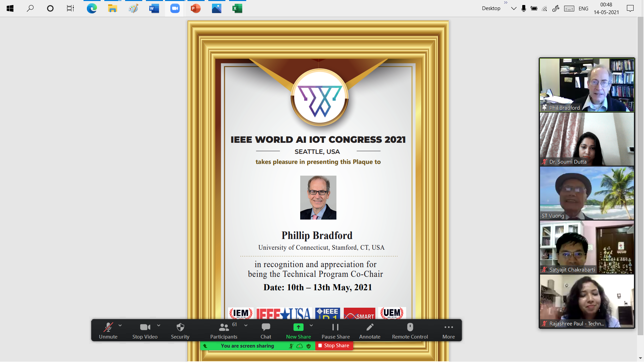The height and width of the screenshot is (362, 644).
Task: Open File Explorer from the taskbar
Action: click(x=112, y=8)
